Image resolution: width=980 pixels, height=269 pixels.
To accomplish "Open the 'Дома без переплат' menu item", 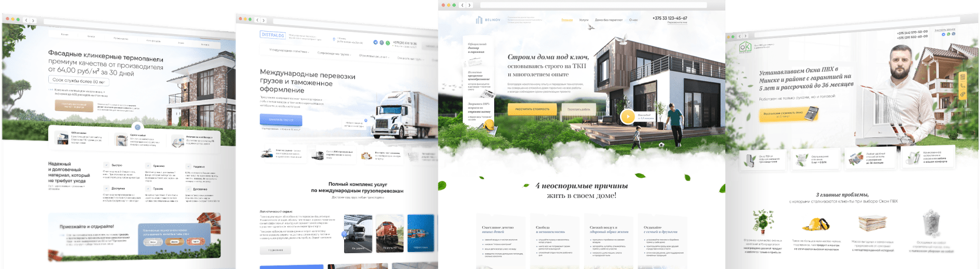I will 608,20.
